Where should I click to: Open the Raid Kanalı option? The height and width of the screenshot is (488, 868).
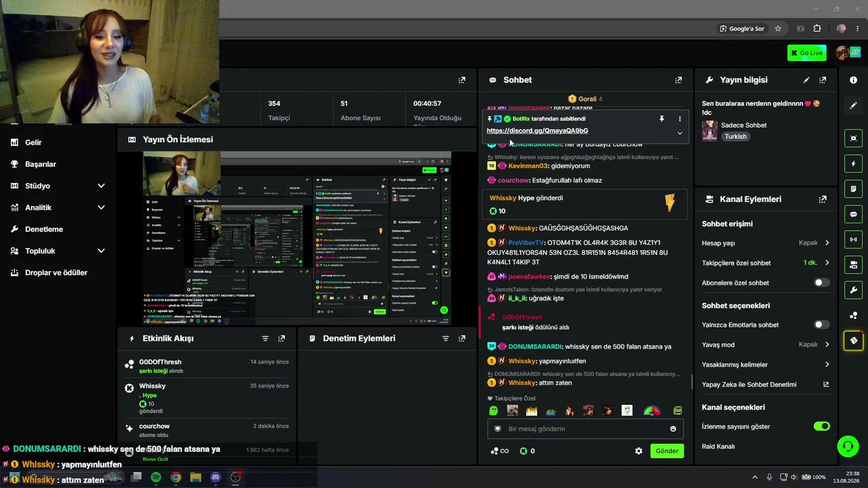point(718,447)
